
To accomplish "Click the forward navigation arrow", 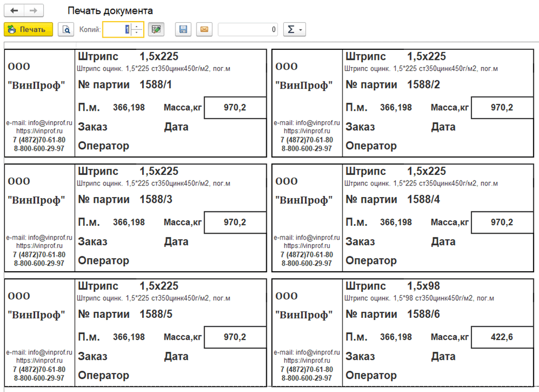I will coord(34,11).
